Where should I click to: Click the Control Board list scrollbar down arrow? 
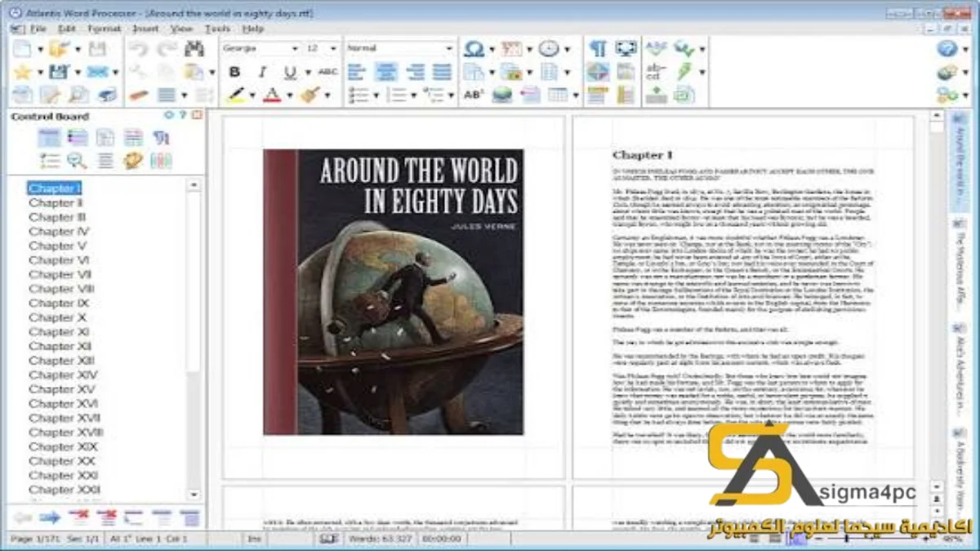[x=194, y=495]
